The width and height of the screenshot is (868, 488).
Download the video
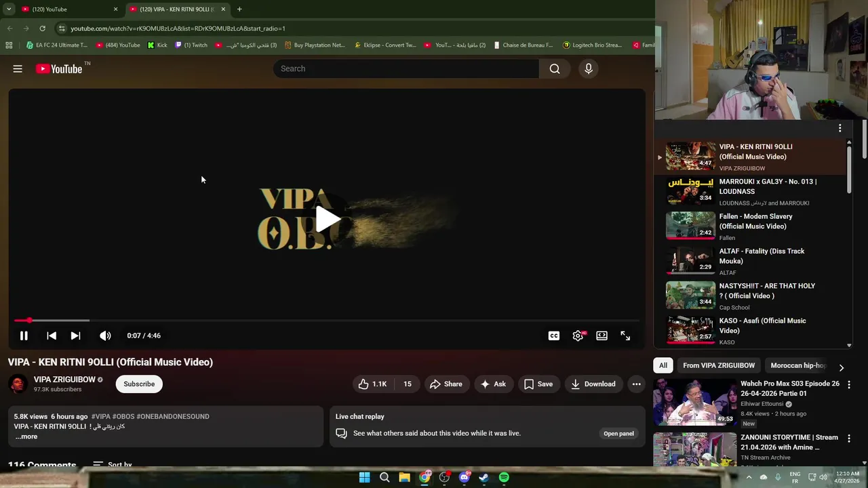(593, 384)
